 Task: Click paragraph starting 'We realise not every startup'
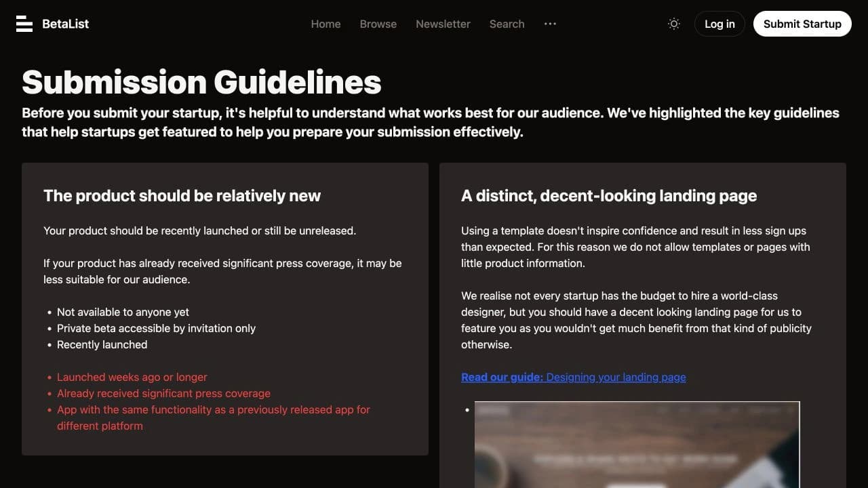(636, 320)
